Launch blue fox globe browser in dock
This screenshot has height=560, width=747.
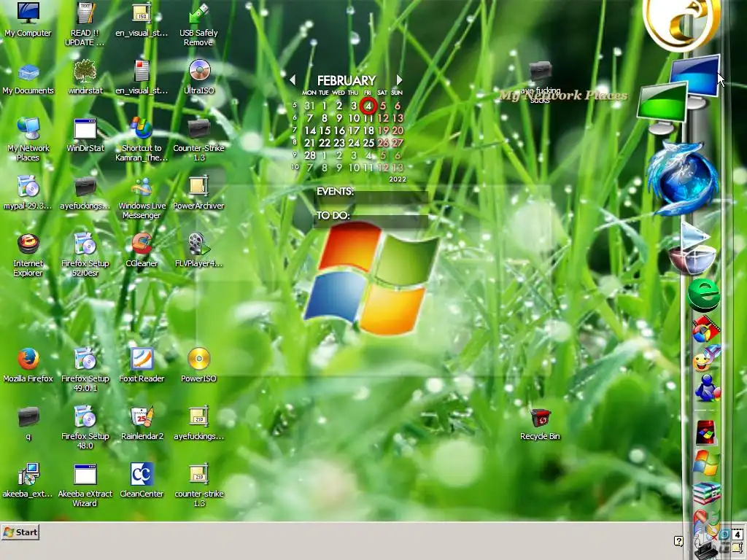[683, 178]
